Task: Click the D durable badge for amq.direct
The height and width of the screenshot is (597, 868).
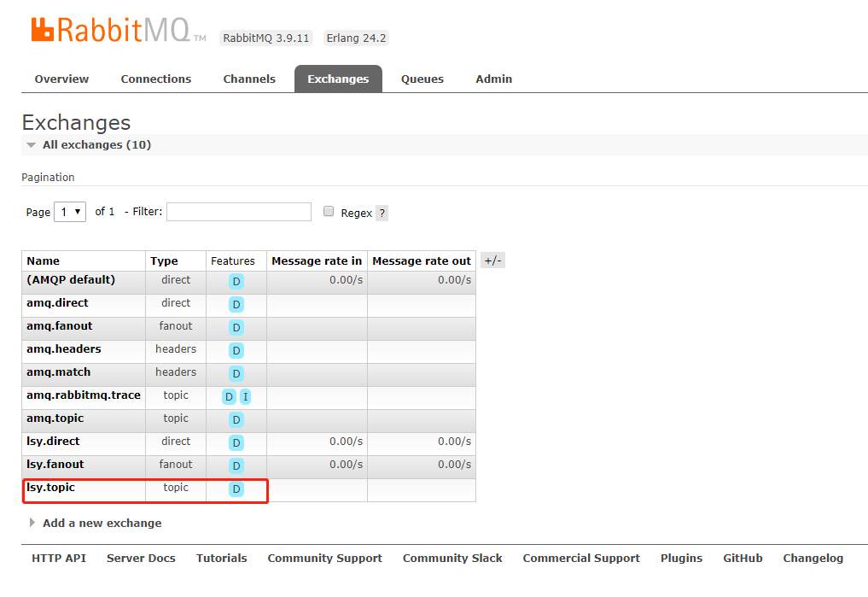Action: click(236, 305)
